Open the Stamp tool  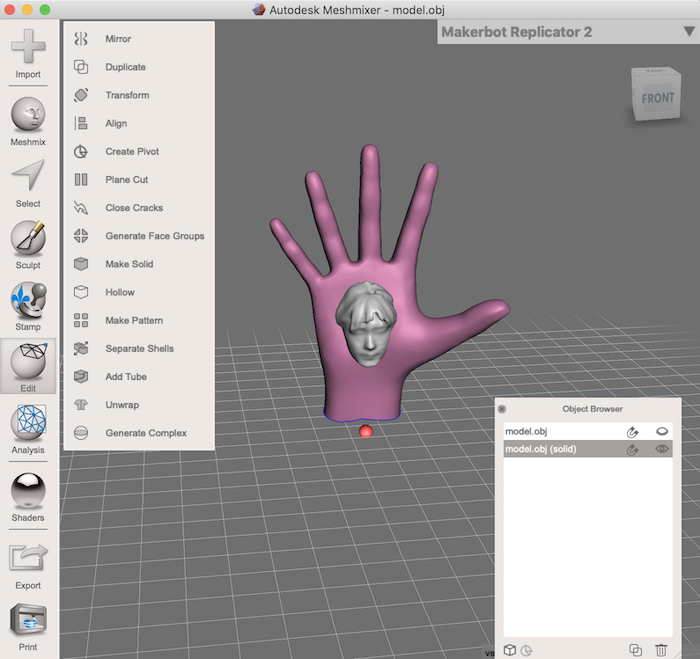coord(28,307)
